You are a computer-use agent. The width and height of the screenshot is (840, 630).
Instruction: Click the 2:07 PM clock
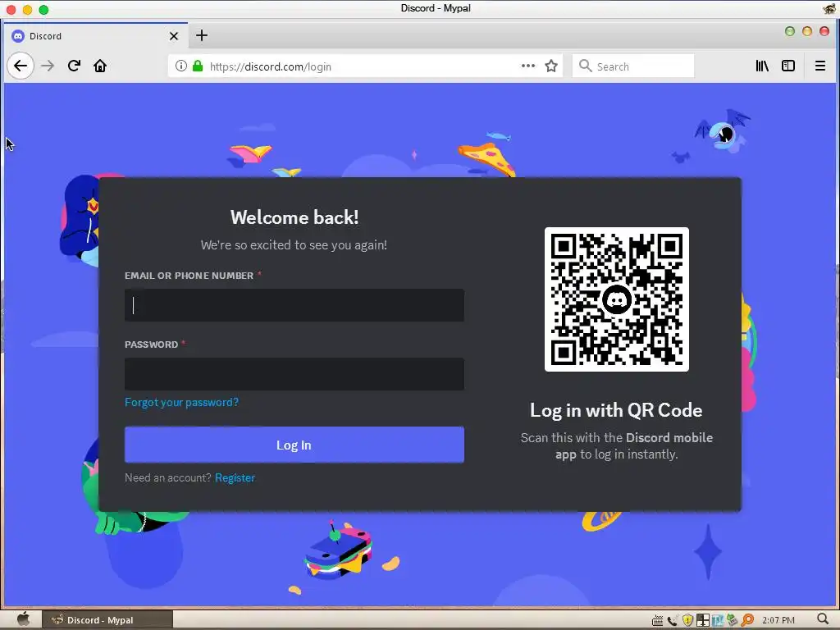tap(778, 620)
